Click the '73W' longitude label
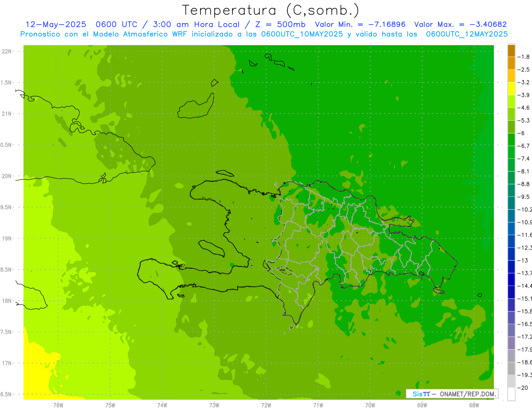 (214, 405)
